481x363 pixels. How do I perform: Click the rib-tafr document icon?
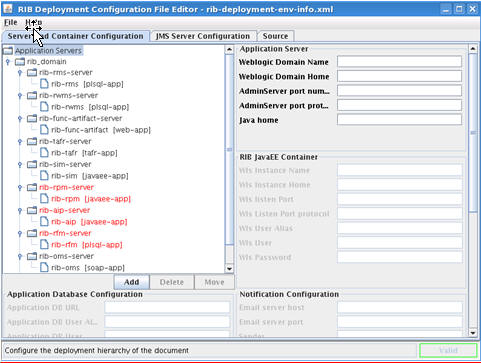coord(44,153)
